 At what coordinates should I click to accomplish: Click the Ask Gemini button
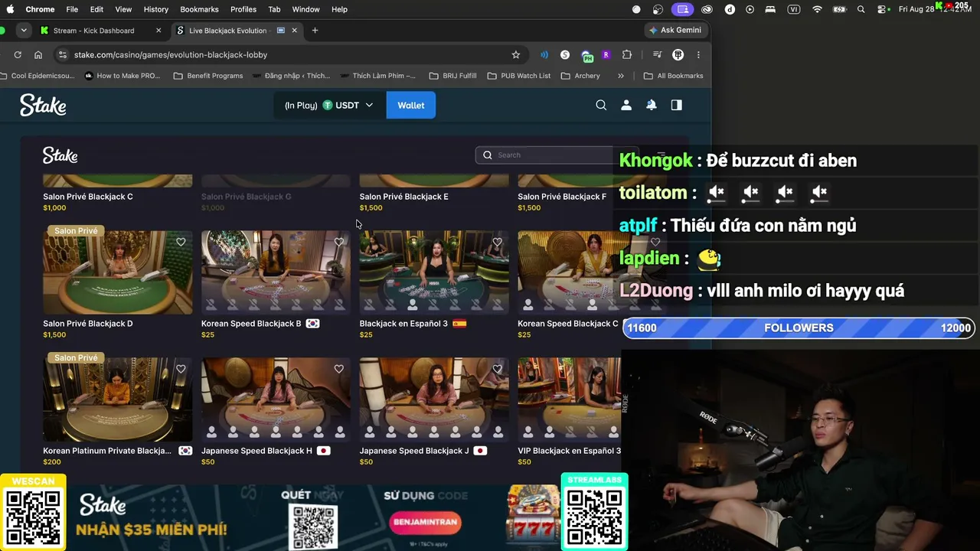point(675,31)
